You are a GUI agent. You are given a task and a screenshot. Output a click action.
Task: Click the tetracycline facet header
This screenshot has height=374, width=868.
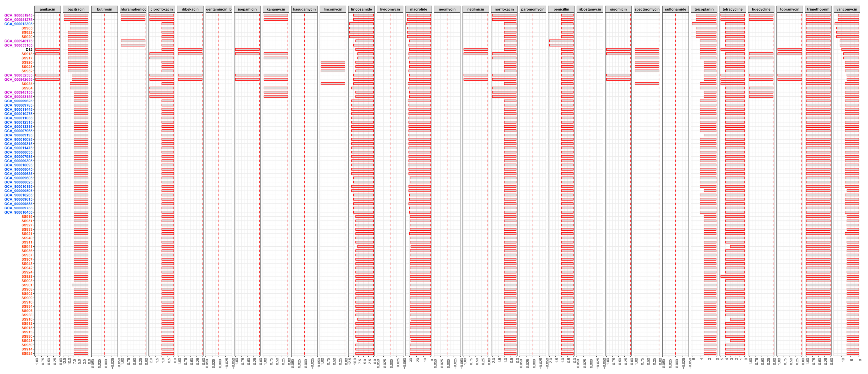pos(732,9)
